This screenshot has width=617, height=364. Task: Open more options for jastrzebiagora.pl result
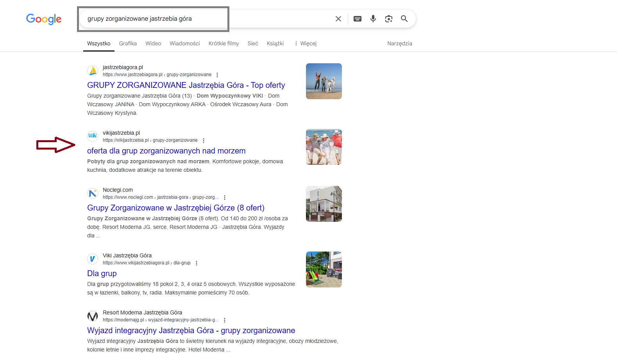pos(217,75)
